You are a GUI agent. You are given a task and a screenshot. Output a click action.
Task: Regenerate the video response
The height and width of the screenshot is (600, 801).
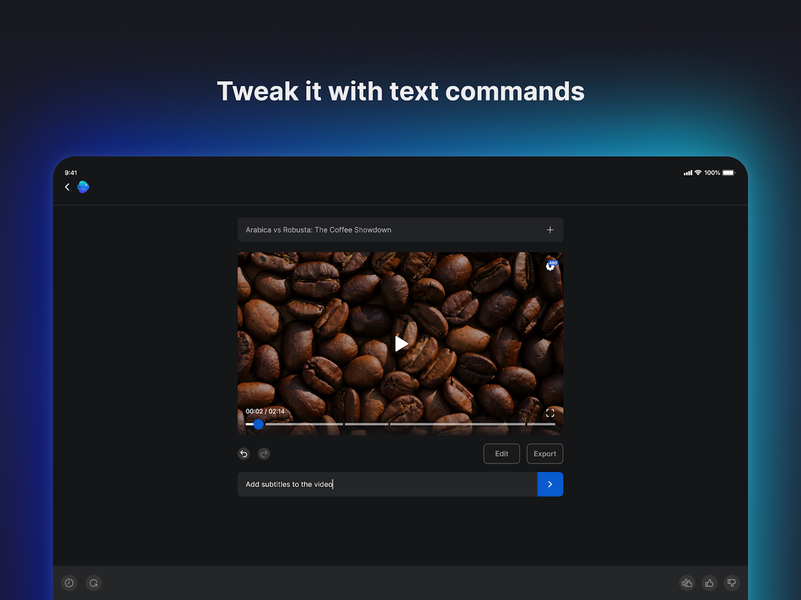coord(93,583)
